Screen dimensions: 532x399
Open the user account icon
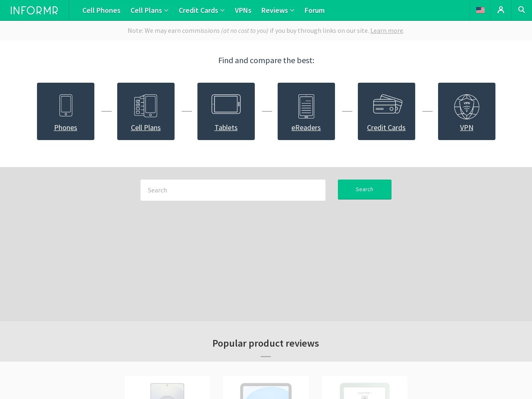501,10
